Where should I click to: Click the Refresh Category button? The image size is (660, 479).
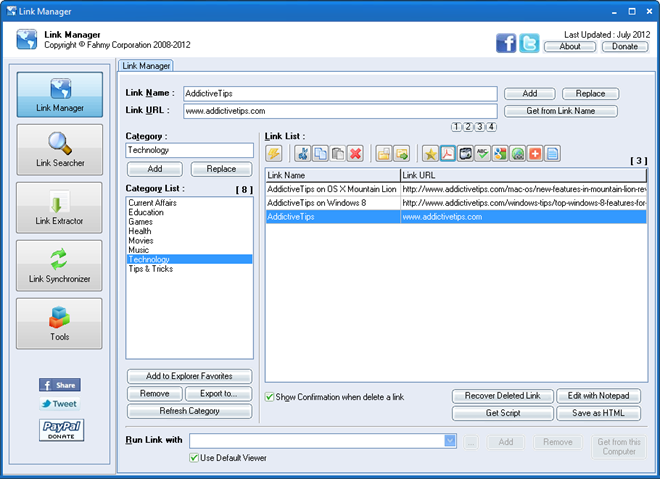(189, 411)
